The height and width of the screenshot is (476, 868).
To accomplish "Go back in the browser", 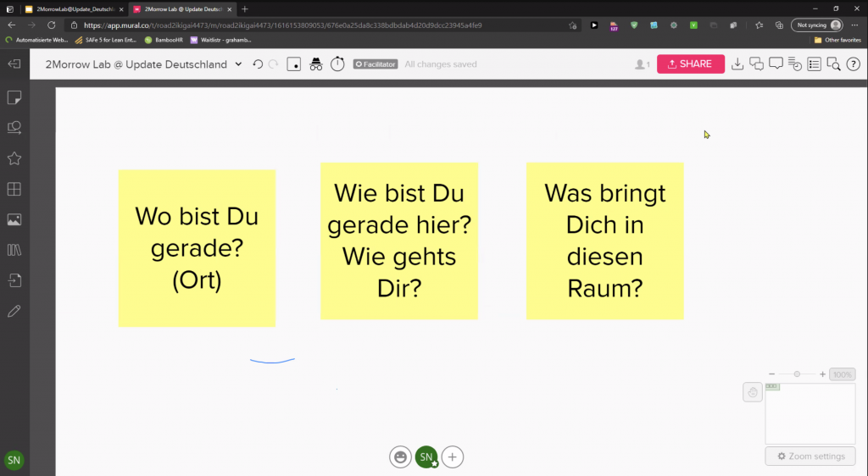I will pos(12,25).
